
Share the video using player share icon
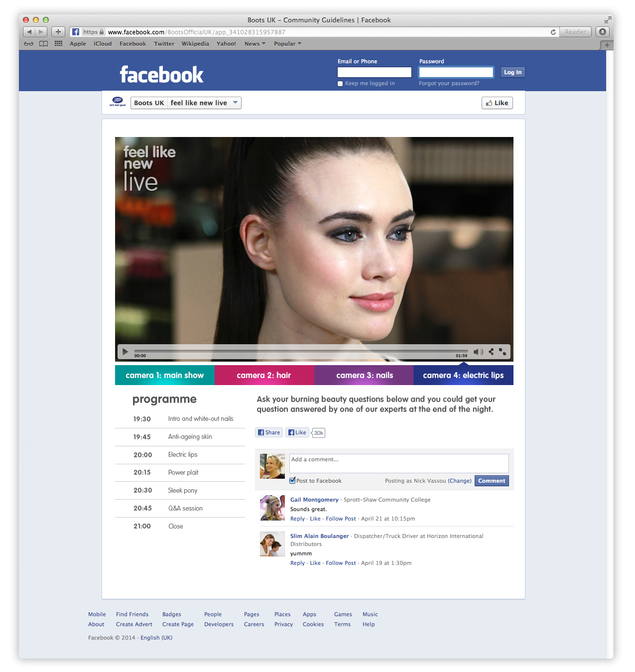tap(491, 352)
